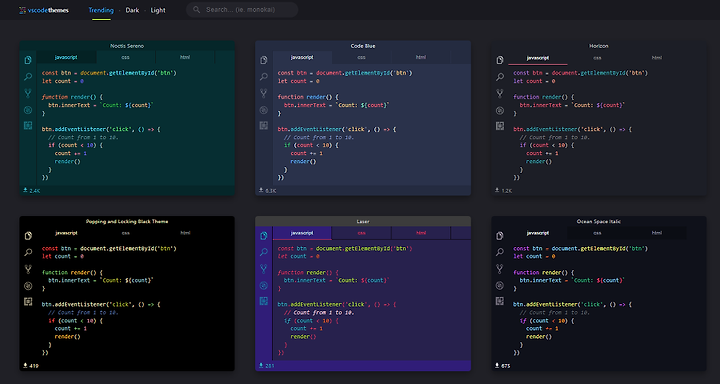Image resolution: width=720 pixels, height=384 pixels.
Task: Click extensions icon in Horizon card
Action: point(500,126)
